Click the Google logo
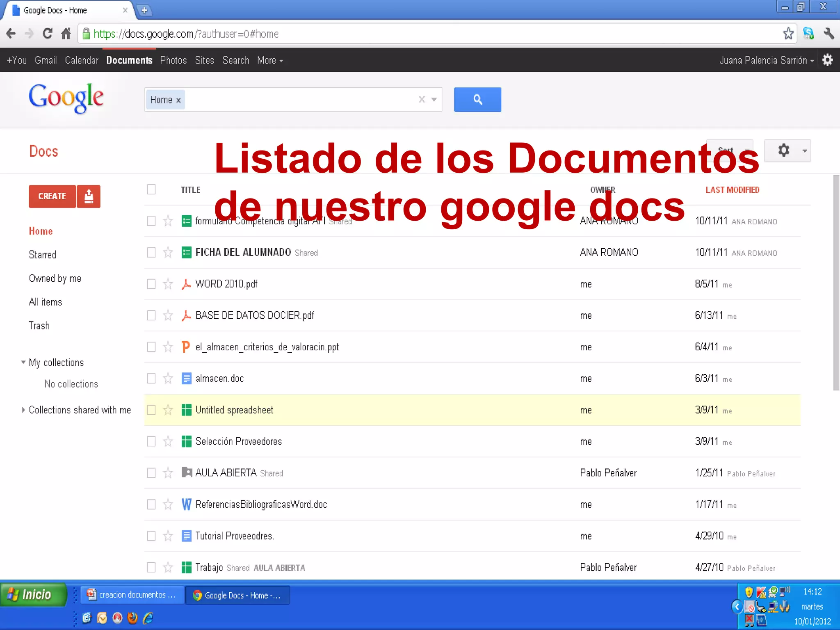Screen dimensions: 840x630 [66, 98]
